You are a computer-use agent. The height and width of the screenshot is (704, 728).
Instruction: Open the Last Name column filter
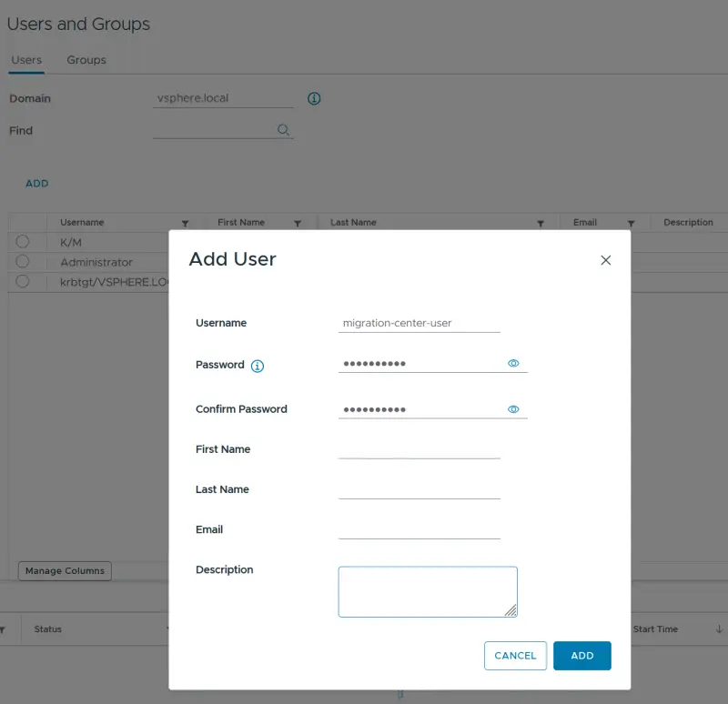541,222
